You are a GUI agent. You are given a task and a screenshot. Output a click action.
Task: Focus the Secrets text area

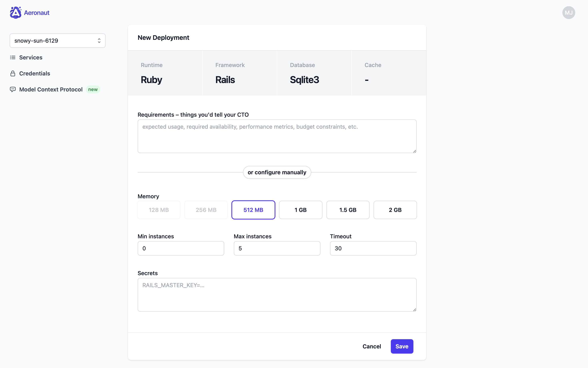277,295
